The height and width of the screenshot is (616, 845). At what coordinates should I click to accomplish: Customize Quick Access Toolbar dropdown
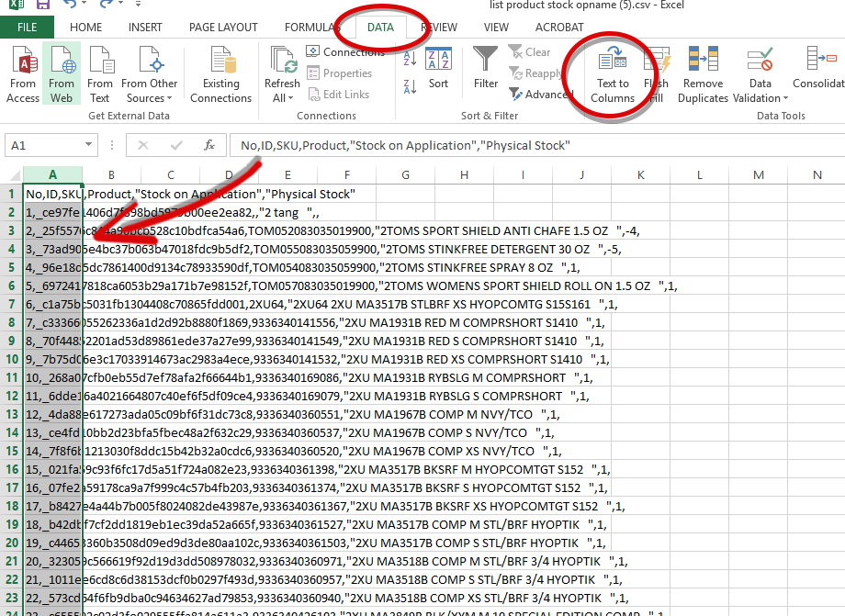pos(138,4)
